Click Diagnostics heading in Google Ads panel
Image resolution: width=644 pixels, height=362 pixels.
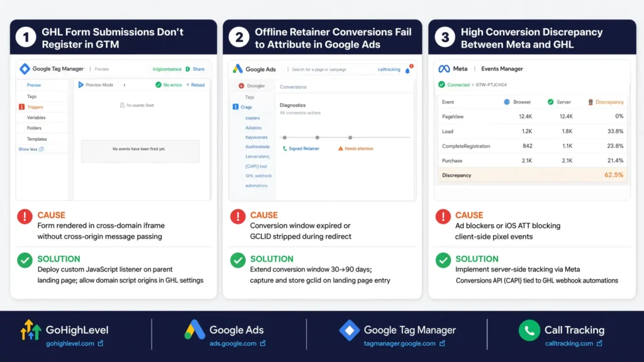tap(292, 105)
